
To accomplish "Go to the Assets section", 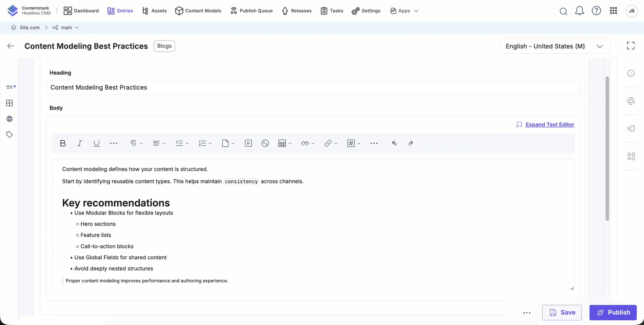I will coord(154,11).
